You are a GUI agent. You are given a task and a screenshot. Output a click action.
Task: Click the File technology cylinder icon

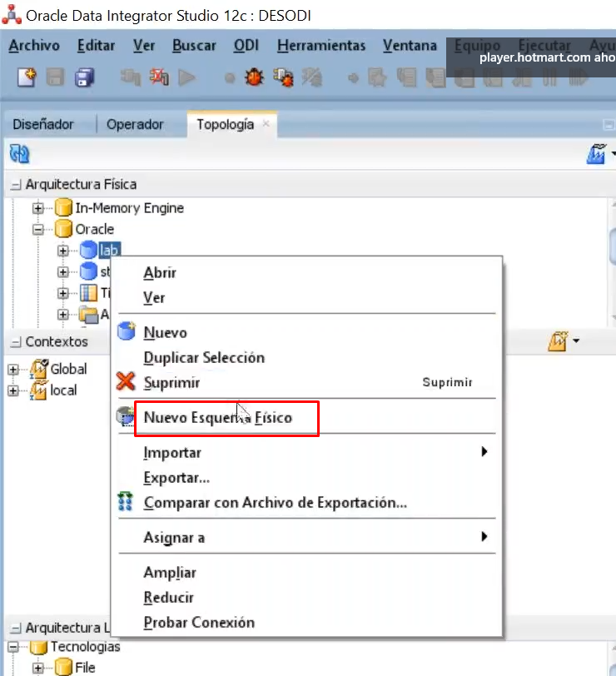point(63,667)
